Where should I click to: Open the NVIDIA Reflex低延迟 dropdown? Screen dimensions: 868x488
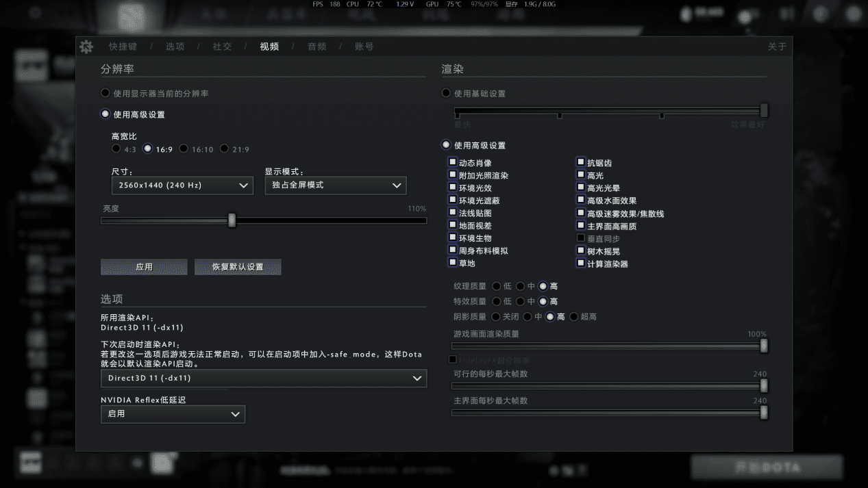click(173, 413)
